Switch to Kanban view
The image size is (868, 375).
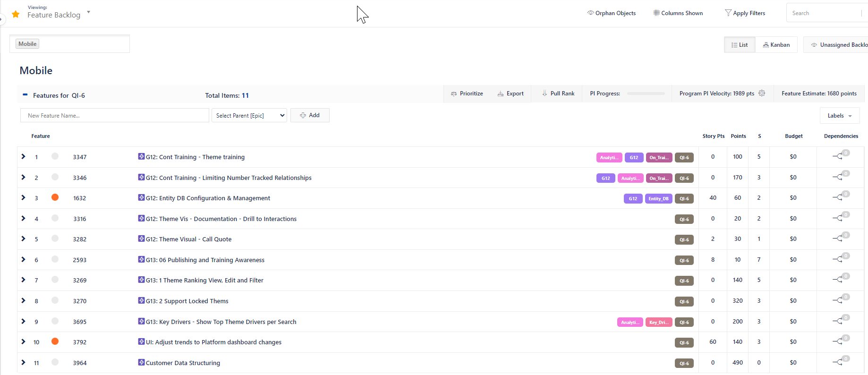coord(776,45)
